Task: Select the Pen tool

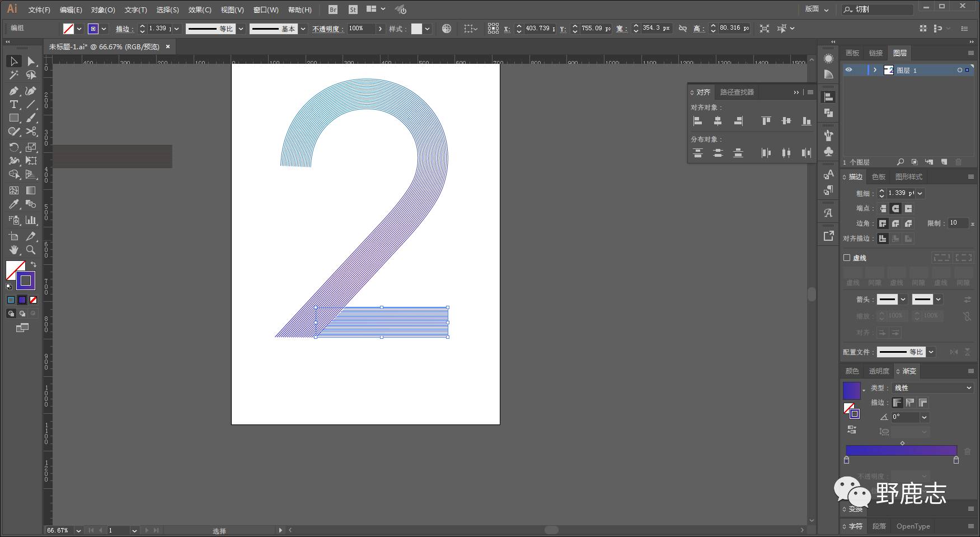Action: [13, 91]
